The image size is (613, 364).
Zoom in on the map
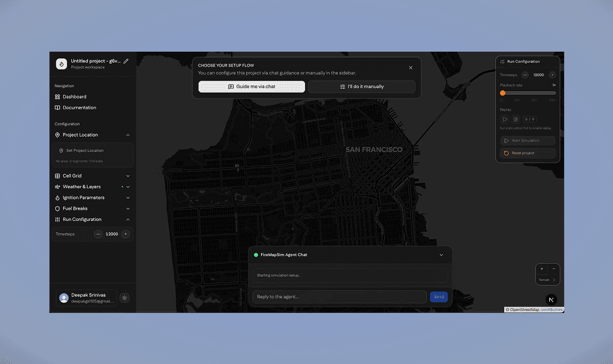coord(542,269)
